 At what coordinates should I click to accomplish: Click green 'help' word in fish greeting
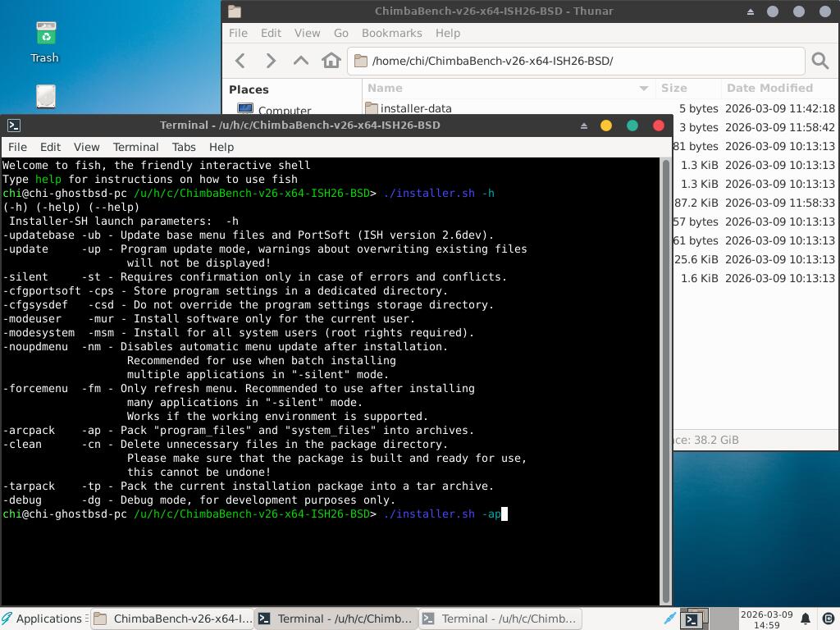point(48,179)
